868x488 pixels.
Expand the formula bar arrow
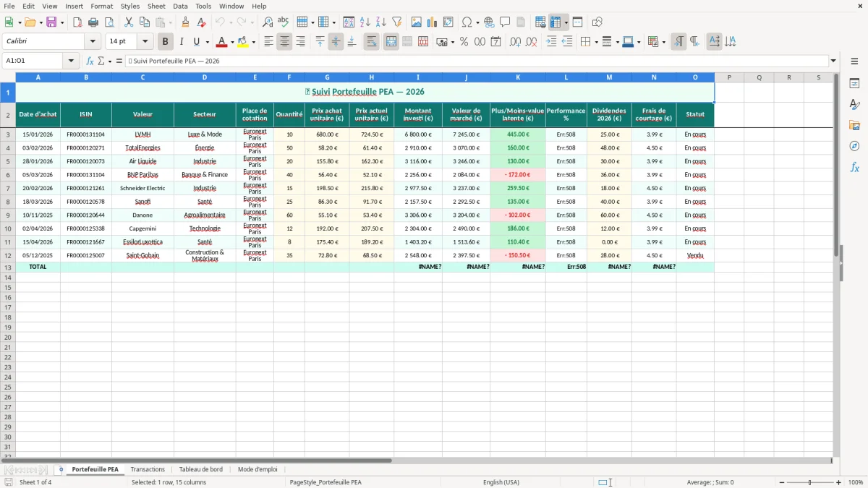(x=833, y=61)
